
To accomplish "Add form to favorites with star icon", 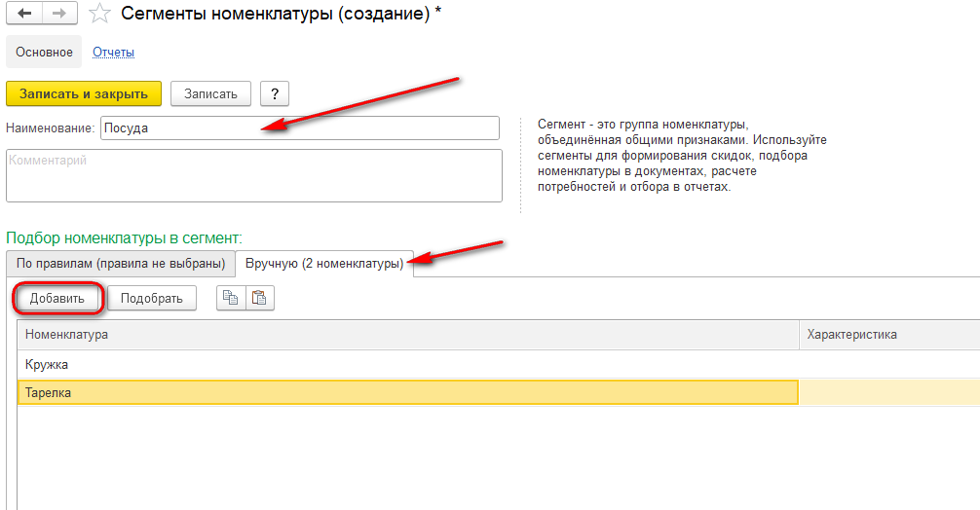I will coord(99,13).
